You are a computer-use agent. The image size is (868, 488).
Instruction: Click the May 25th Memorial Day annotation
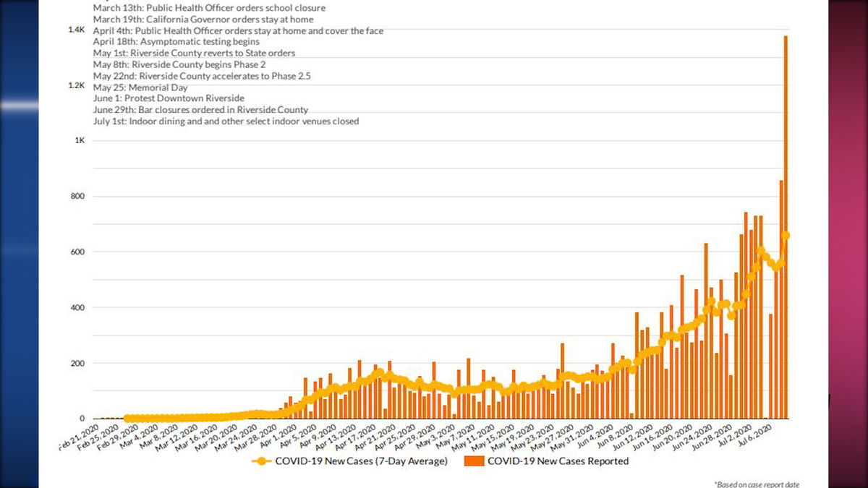140,87
